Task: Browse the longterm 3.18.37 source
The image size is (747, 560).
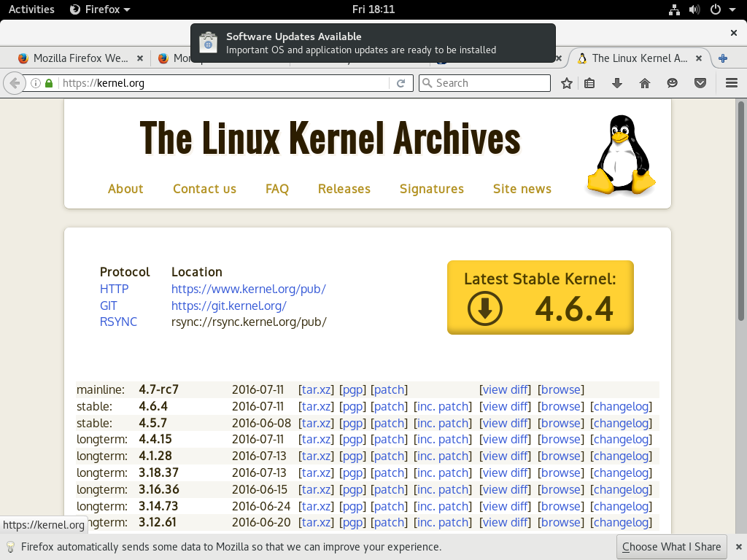Action: [x=561, y=472]
